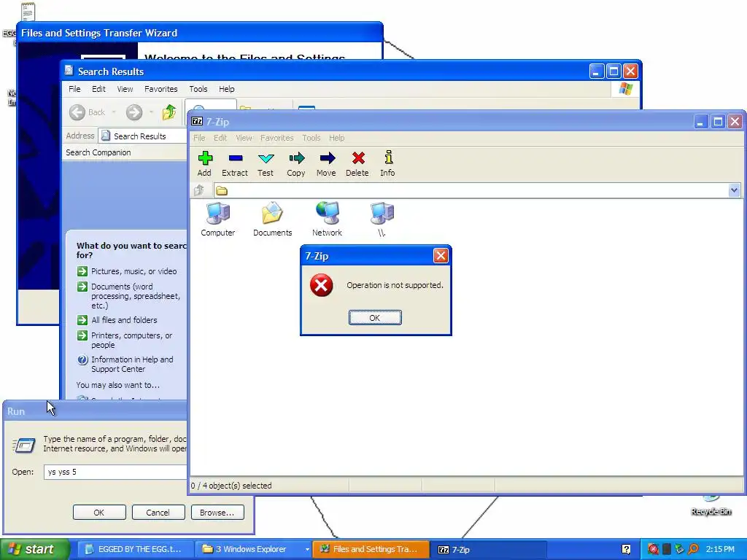This screenshot has width=747, height=560.
Task: Open the Favorites menu in 7-Zip
Action: click(276, 138)
